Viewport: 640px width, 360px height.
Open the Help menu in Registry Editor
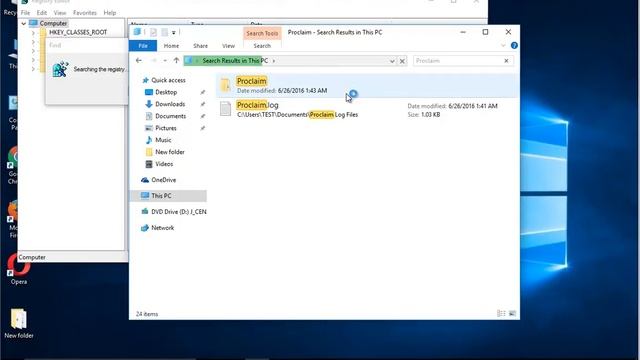point(109,13)
